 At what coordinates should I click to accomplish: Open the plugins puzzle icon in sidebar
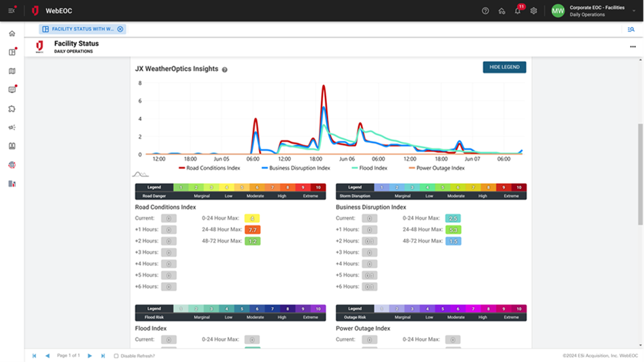12,109
